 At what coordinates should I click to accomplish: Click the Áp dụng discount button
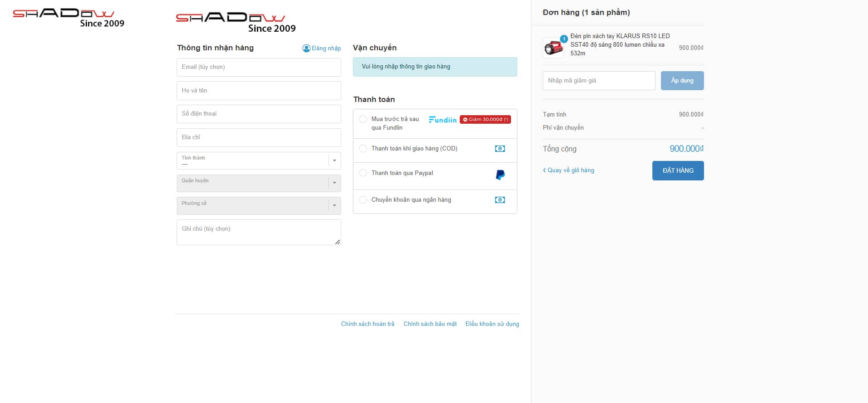click(682, 81)
